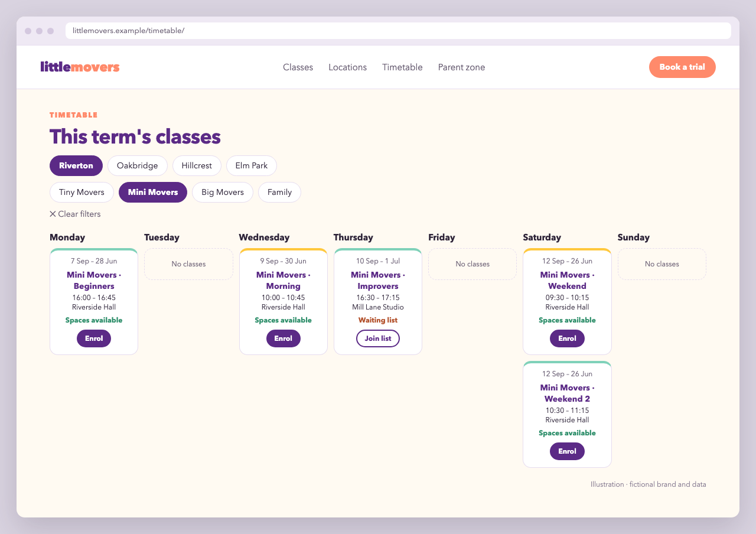Click the Sunday 'No classes' placeholder
Screen dimensions: 756x534
tap(662, 264)
